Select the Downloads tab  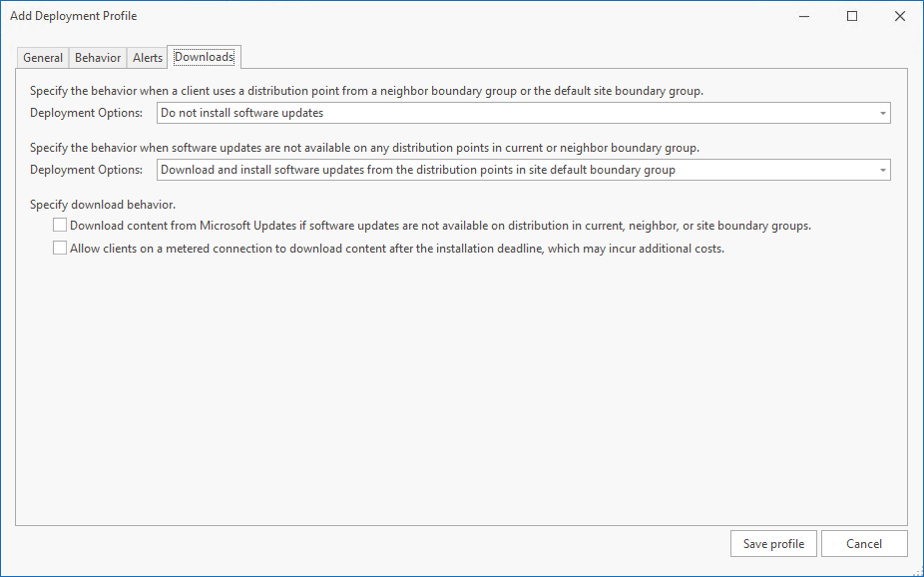pos(204,57)
